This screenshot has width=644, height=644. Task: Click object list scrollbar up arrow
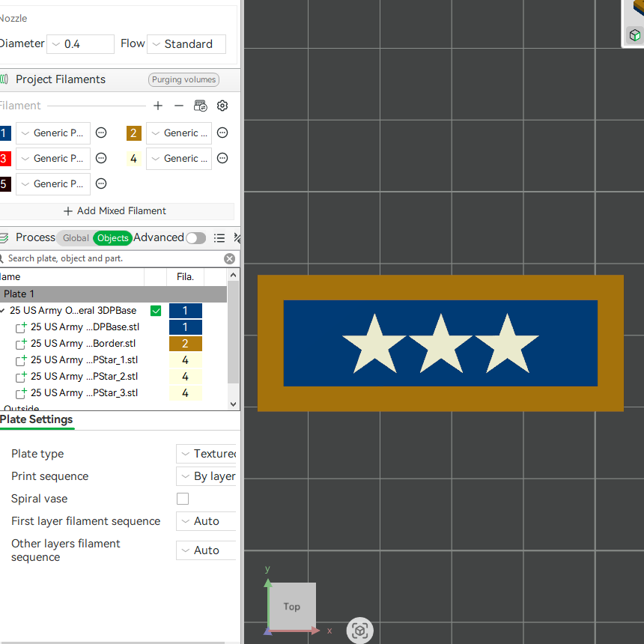click(x=234, y=275)
